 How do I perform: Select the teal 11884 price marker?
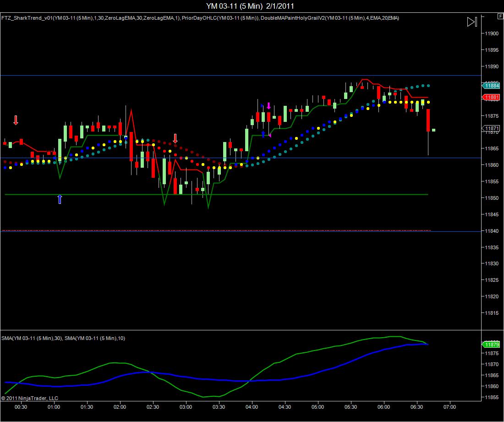tap(491, 86)
